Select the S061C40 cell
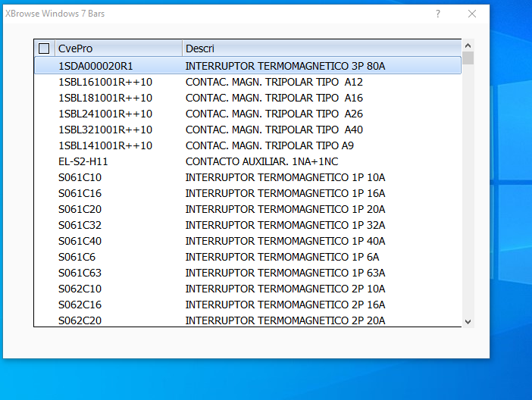 (80, 241)
